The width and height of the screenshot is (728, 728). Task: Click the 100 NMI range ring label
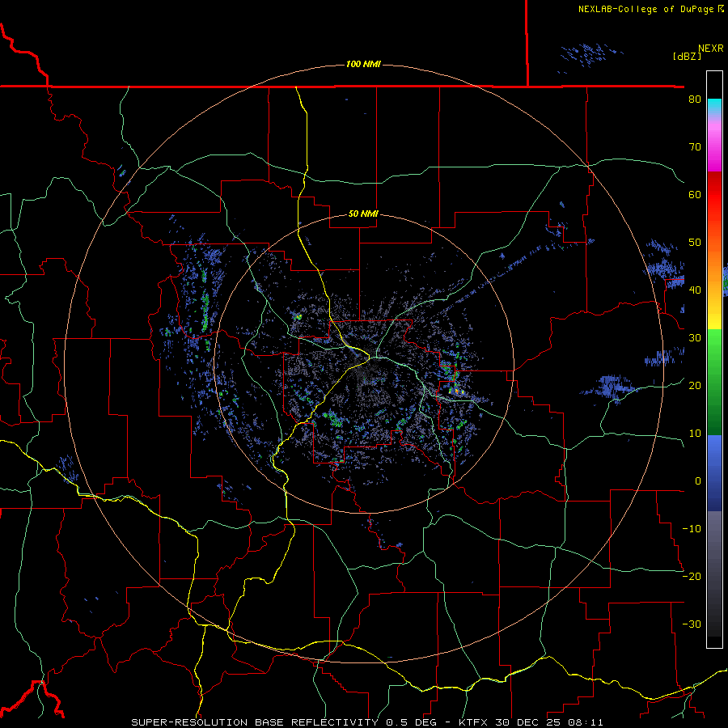click(363, 64)
